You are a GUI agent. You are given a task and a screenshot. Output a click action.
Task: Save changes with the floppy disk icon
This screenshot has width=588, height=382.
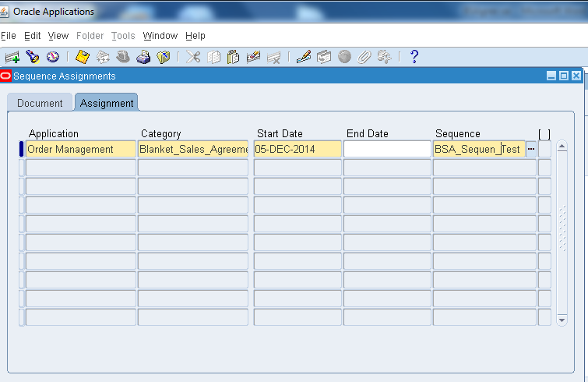[x=83, y=57]
